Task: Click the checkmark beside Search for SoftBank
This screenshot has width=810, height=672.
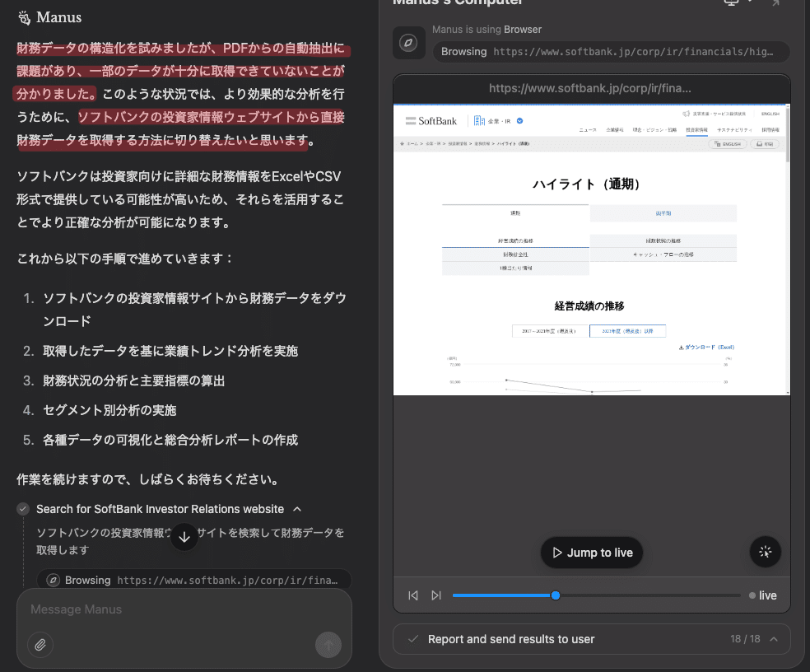Action: (x=23, y=509)
